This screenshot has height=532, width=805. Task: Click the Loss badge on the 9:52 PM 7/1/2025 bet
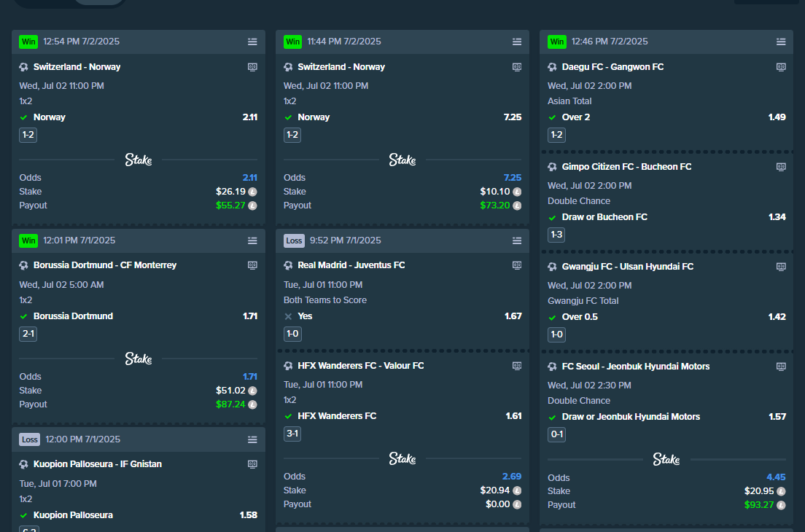coord(294,240)
